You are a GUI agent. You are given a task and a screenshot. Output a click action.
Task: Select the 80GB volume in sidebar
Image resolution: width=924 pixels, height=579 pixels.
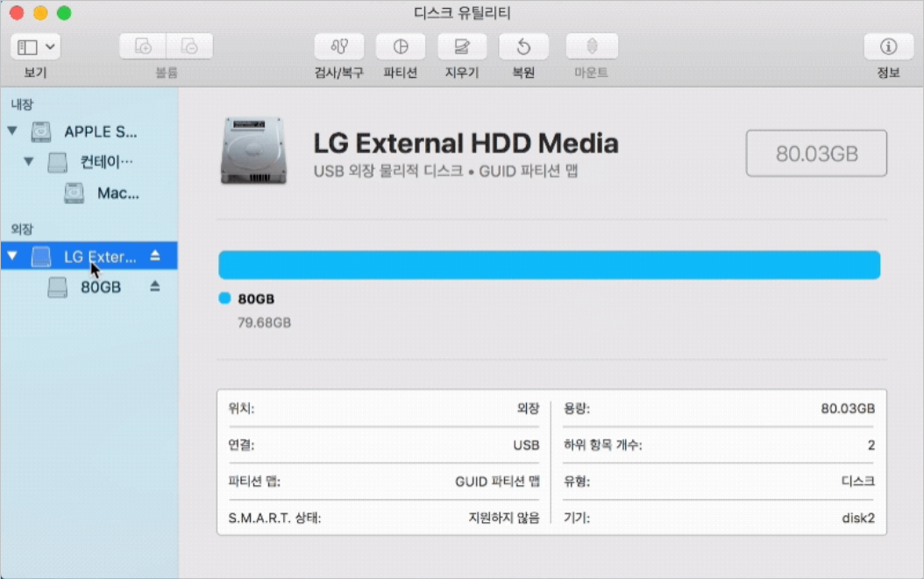(89, 286)
